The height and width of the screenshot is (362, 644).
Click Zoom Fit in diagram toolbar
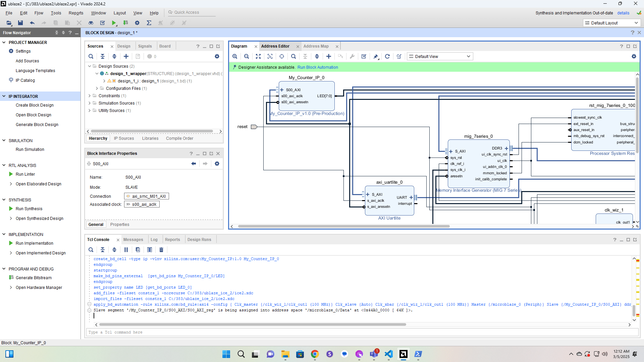click(258, 56)
